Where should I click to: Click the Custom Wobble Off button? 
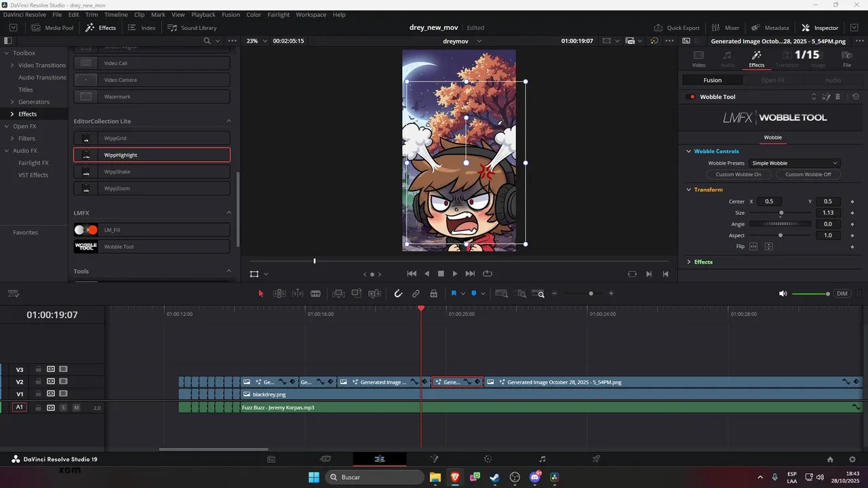[x=808, y=174]
